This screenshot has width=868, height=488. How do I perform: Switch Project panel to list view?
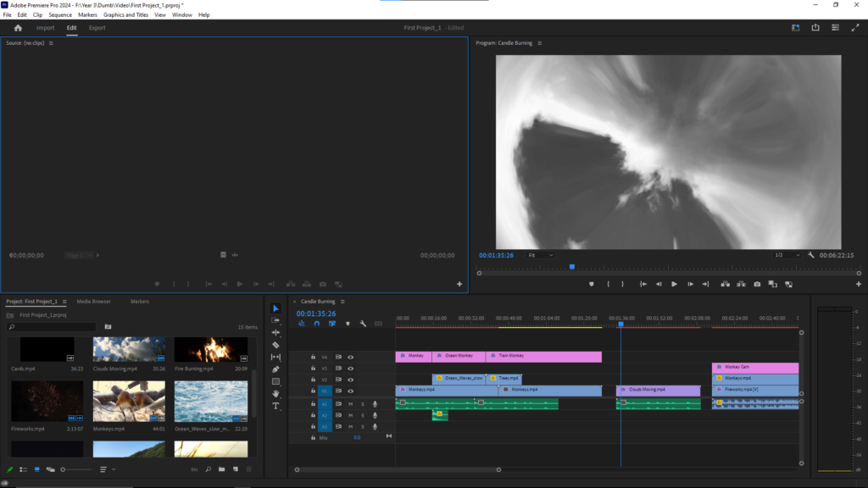point(23,469)
